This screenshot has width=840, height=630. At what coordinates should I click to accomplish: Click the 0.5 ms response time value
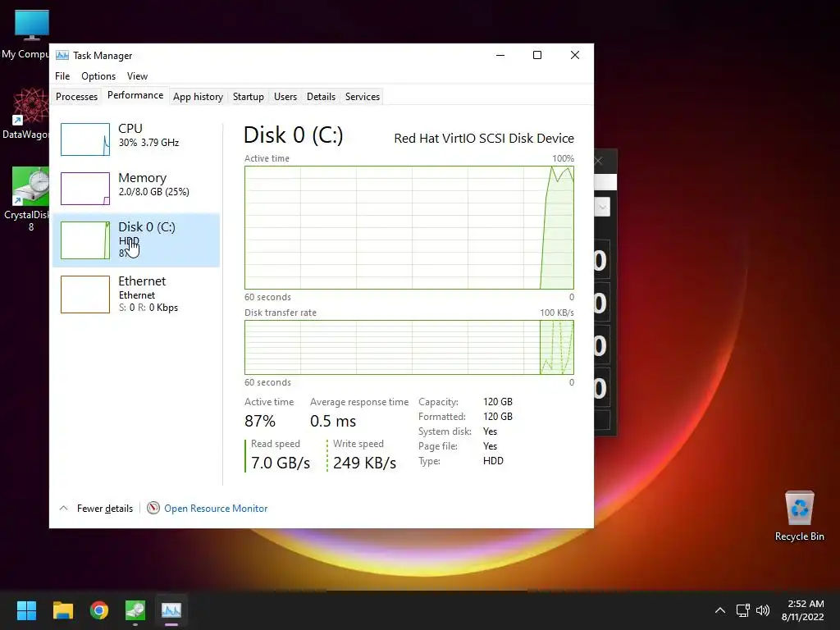click(x=333, y=421)
